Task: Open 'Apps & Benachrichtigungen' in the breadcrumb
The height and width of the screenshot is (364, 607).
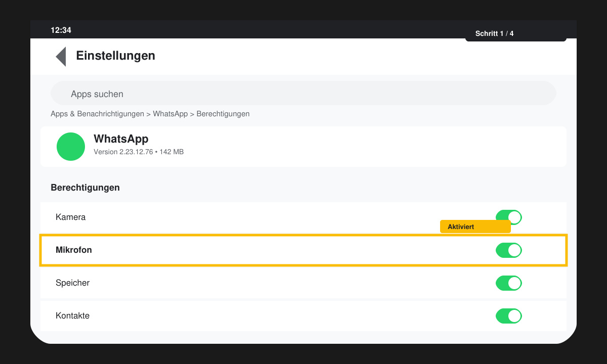Action: (97, 114)
